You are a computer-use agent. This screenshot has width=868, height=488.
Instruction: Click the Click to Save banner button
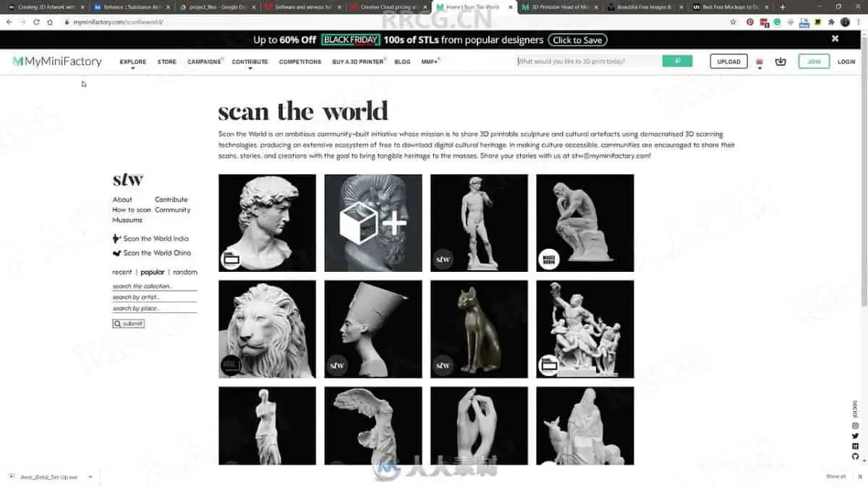(577, 40)
